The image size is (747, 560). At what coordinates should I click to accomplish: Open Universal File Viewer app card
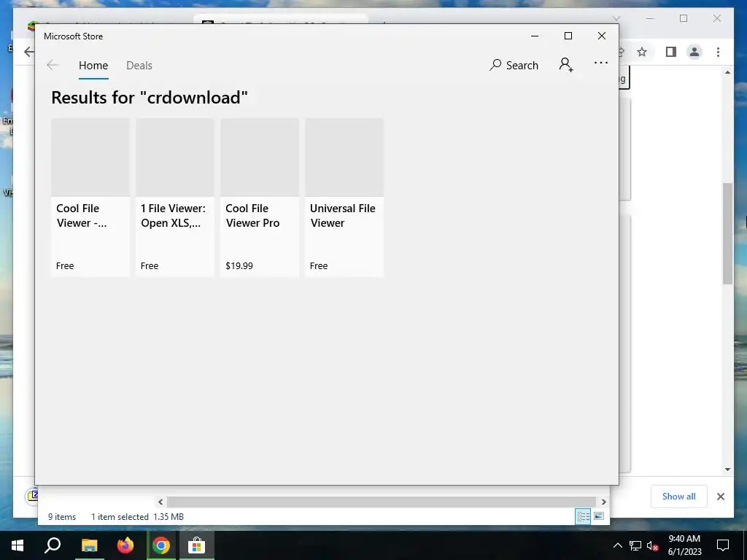click(x=344, y=197)
